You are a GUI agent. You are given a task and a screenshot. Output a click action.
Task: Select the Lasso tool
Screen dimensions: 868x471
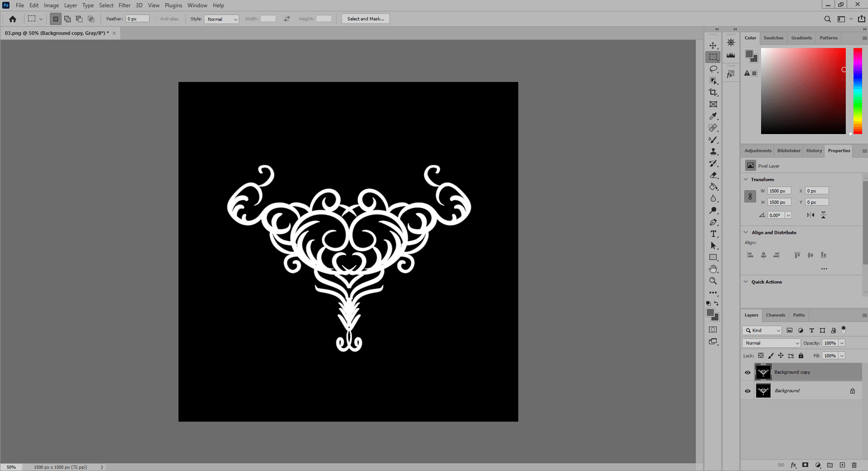pyautogui.click(x=713, y=69)
